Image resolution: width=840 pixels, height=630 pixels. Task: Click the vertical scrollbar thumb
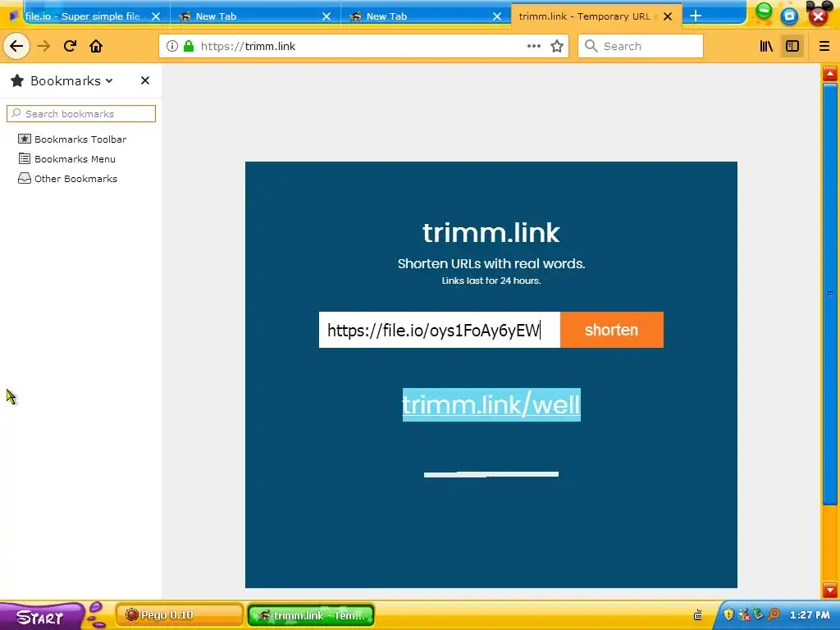[830, 294]
